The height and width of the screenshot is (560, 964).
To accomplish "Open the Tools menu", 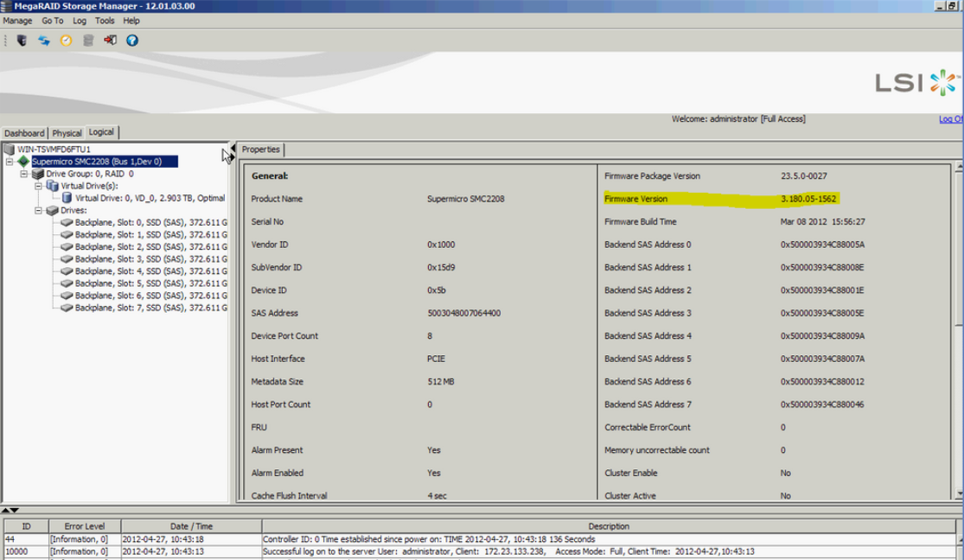I will (105, 21).
